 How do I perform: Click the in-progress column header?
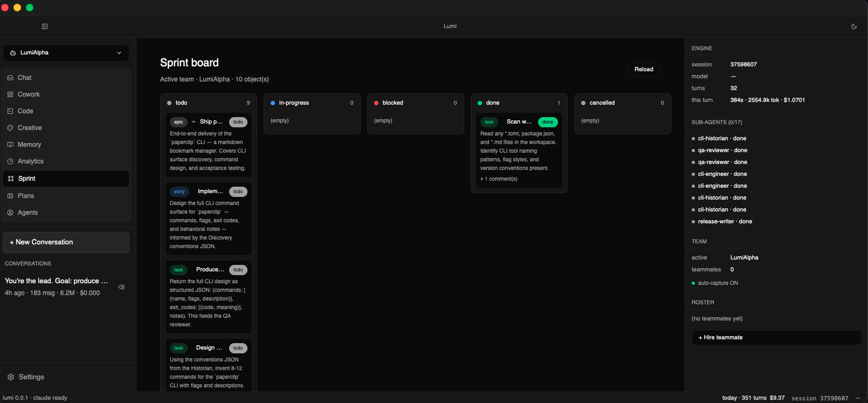(312, 103)
